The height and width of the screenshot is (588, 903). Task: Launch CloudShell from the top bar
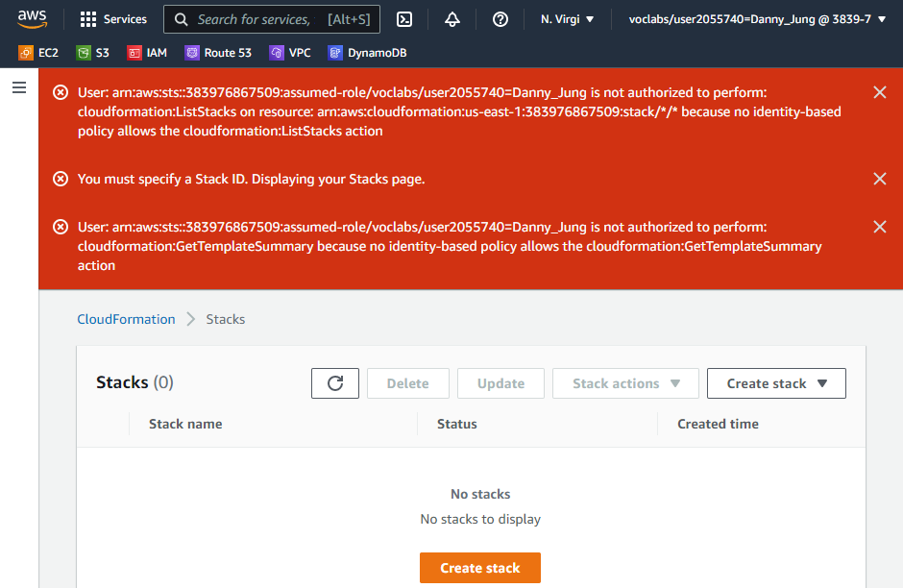(x=404, y=19)
